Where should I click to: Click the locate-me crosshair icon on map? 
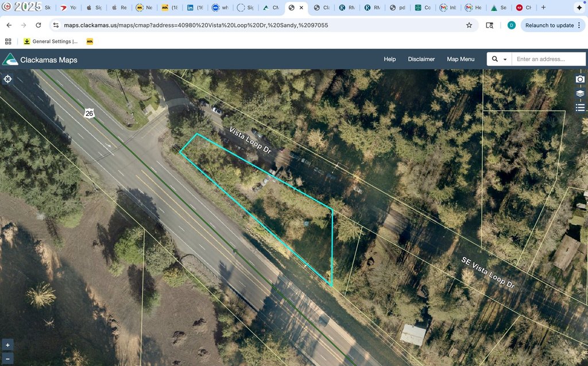8,79
